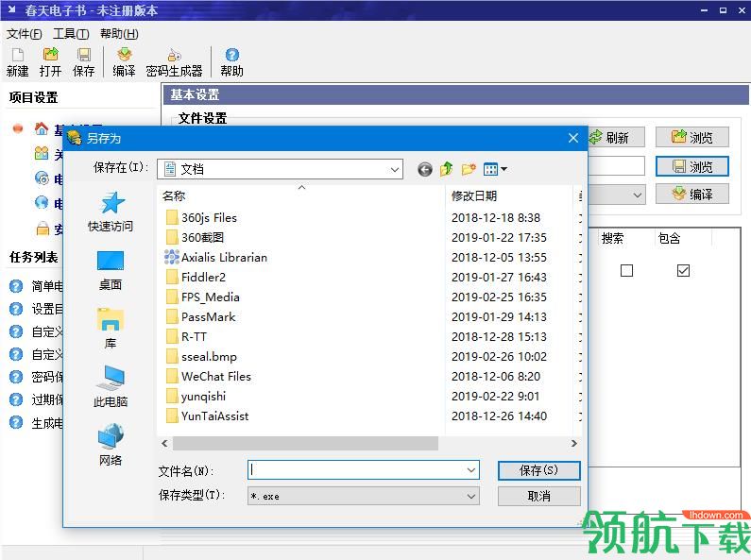Click the 保存 toolbar icon in main window
The width and height of the screenshot is (751, 560).
(84, 62)
